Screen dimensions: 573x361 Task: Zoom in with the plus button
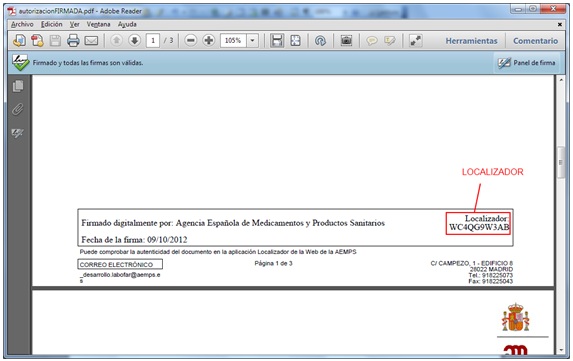point(209,40)
